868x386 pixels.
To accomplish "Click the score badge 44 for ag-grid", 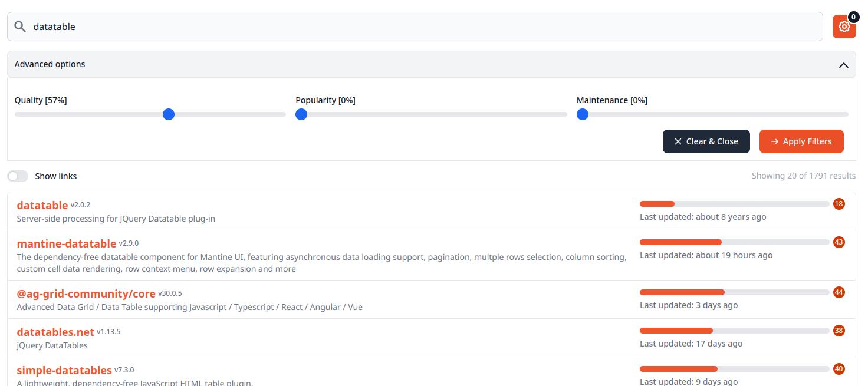I will click(839, 292).
